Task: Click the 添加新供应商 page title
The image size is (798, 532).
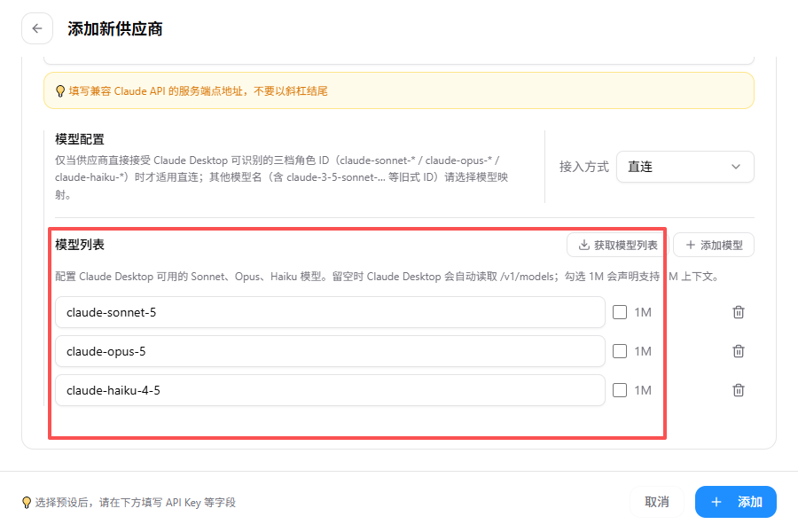Action: click(x=115, y=29)
